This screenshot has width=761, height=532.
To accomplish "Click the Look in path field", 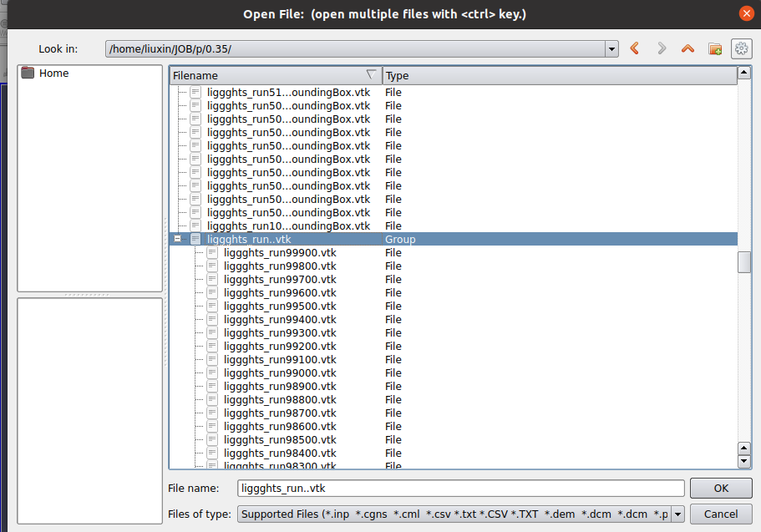I will tap(355, 49).
